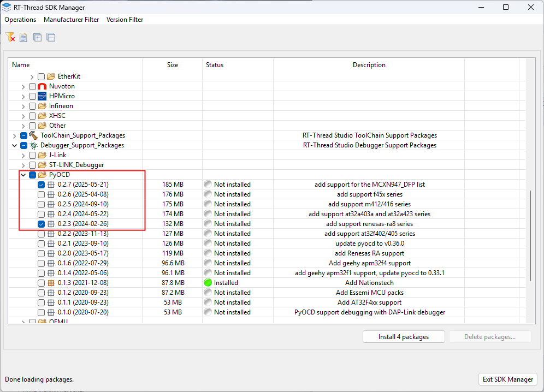Click the green Installed status indicator
Screen dimensions: 544x392
[x=208, y=283]
